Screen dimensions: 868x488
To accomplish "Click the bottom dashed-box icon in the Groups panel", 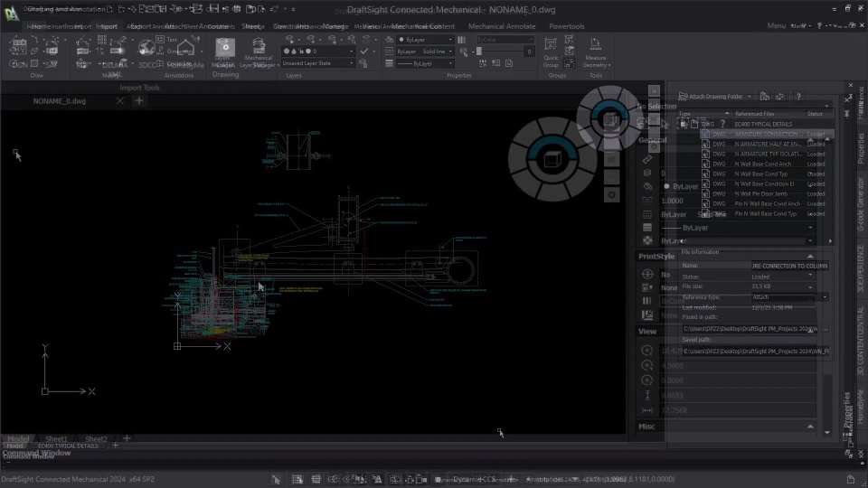I will point(569,63).
